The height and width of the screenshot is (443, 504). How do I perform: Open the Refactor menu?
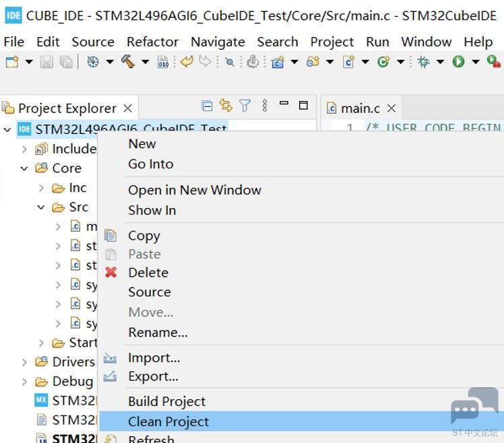[152, 42]
